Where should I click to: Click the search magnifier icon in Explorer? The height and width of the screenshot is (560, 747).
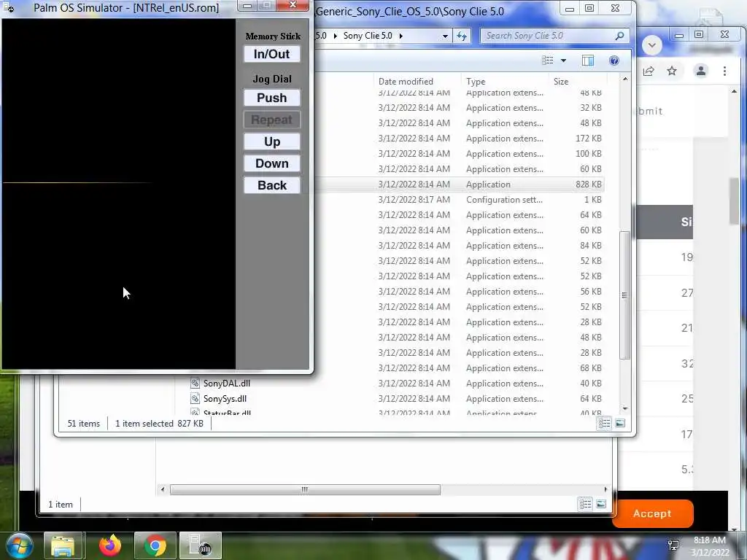(619, 36)
